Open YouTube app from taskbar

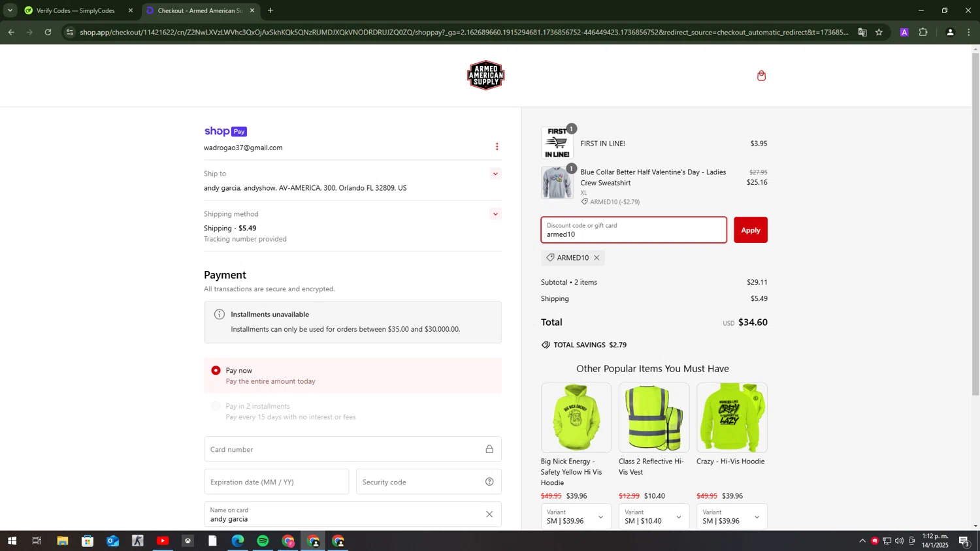coord(163,541)
